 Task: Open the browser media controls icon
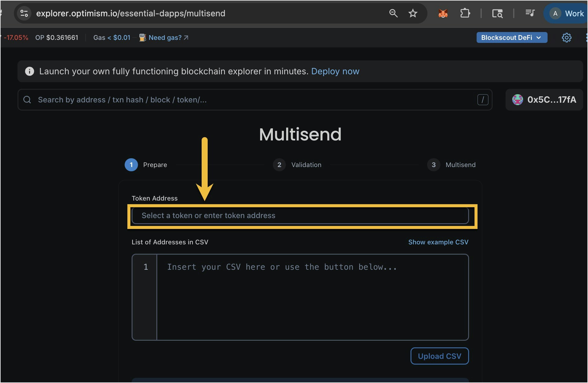[x=530, y=13]
